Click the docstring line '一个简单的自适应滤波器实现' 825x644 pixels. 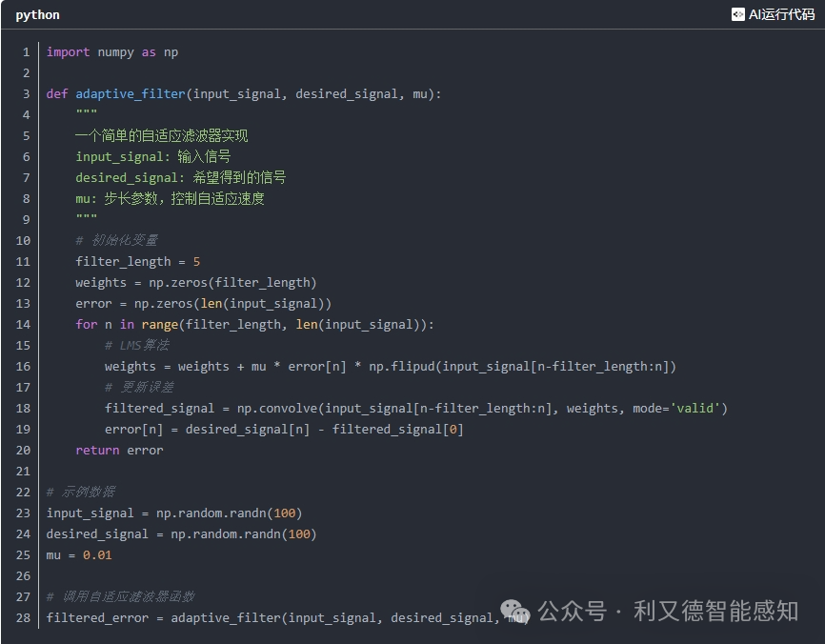pos(162,135)
